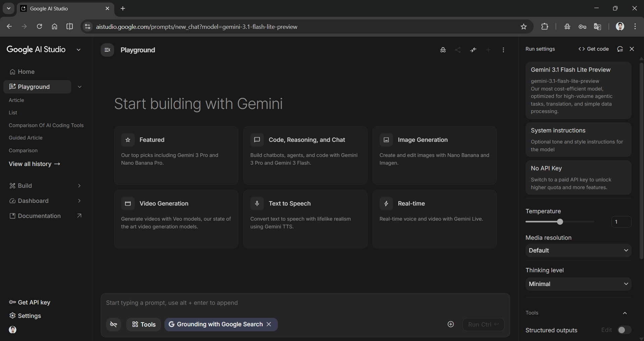Select Playground in the sidebar
The height and width of the screenshot is (341, 644).
pos(37,87)
